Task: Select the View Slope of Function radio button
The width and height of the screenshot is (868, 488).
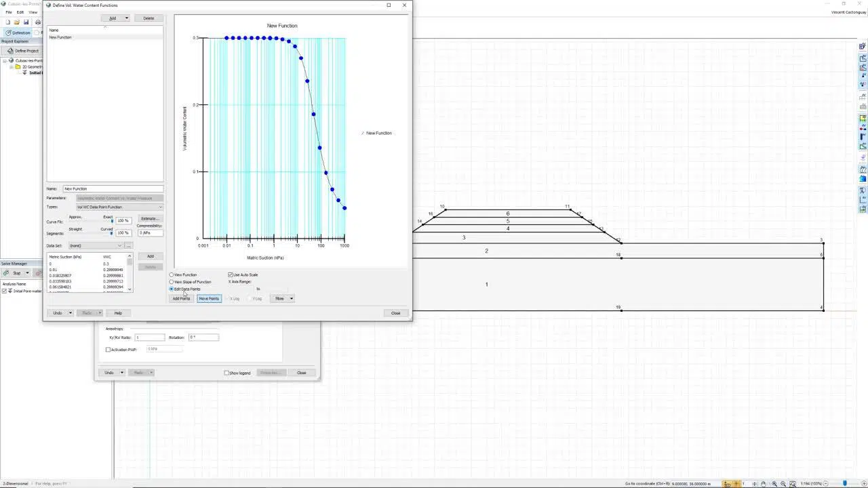Action: point(171,282)
